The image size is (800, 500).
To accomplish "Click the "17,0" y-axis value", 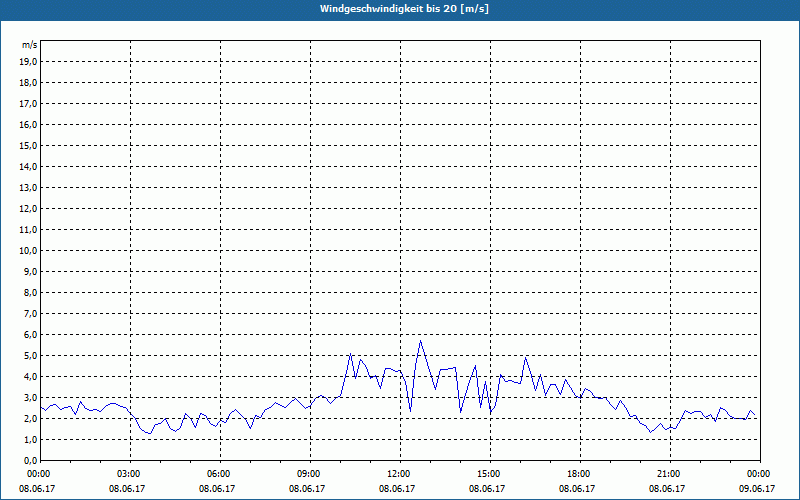I will 29,104.
